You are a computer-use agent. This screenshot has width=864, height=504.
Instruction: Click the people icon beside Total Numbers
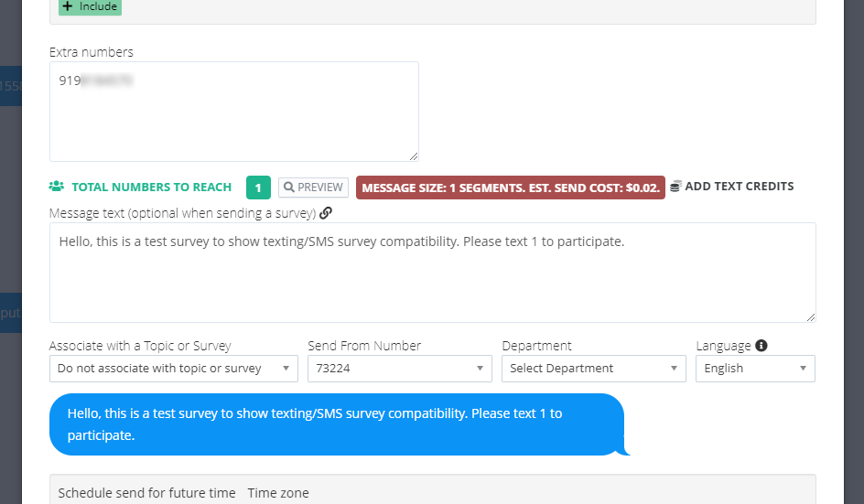pyautogui.click(x=57, y=187)
